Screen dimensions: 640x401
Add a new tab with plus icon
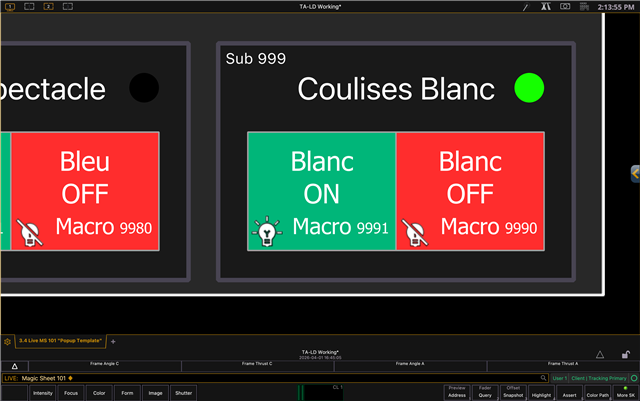pos(113,342)
